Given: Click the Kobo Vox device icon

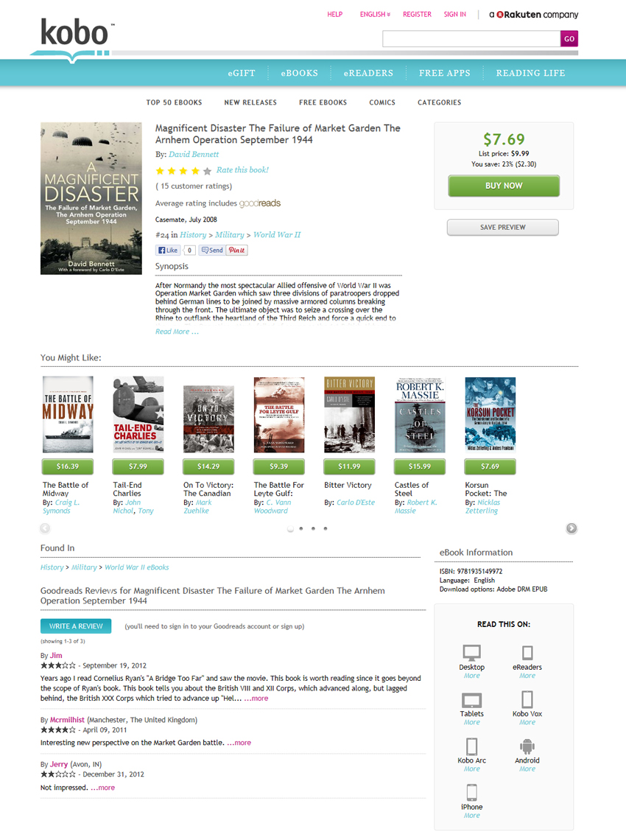Looking at the screenshot, I should (527, 699).
